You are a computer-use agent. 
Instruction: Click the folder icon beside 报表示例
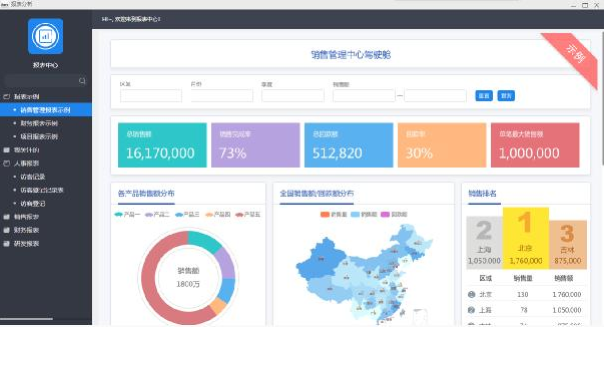(7, 97)
